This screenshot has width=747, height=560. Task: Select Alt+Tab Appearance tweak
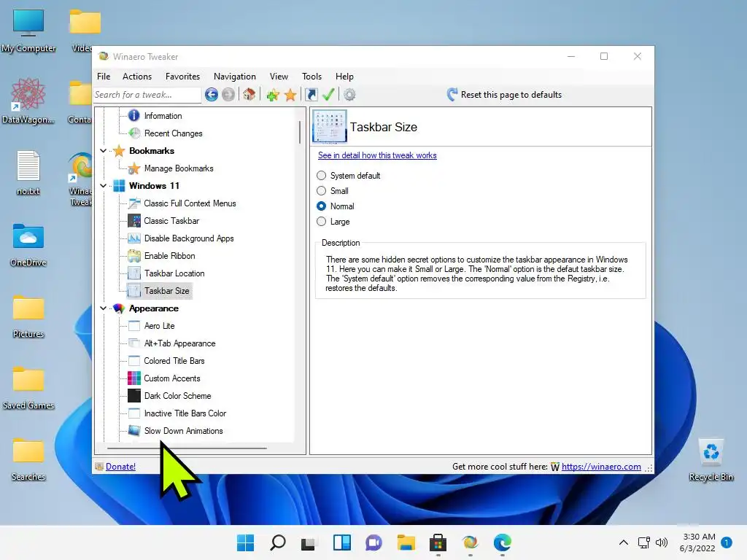tap(179, 343)
